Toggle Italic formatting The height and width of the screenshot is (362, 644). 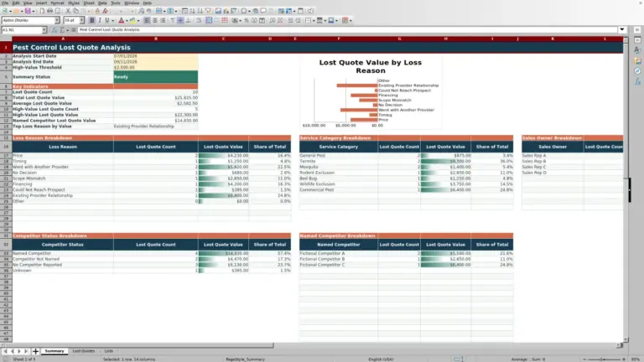tap(100, 20)
